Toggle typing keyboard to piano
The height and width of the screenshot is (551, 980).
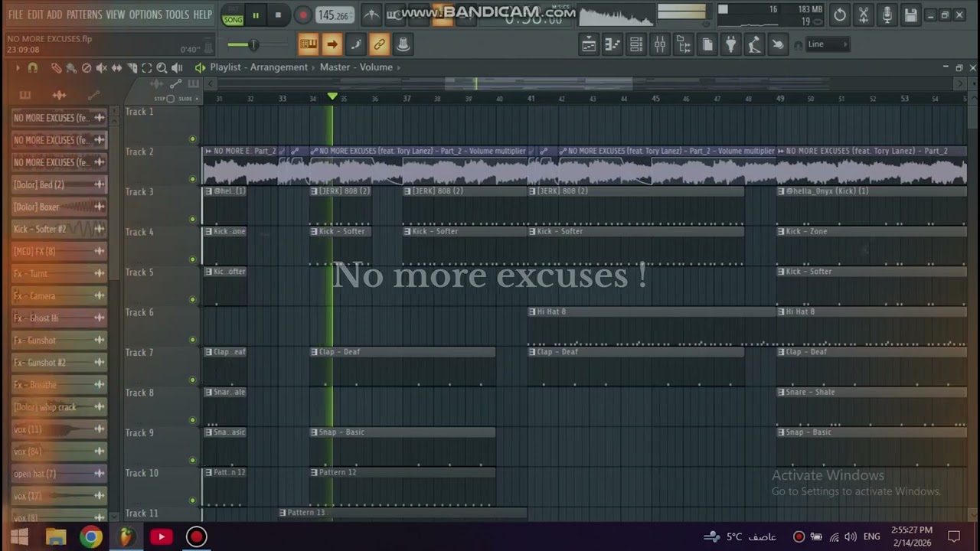pyautogui.click(x=308, y=44)
